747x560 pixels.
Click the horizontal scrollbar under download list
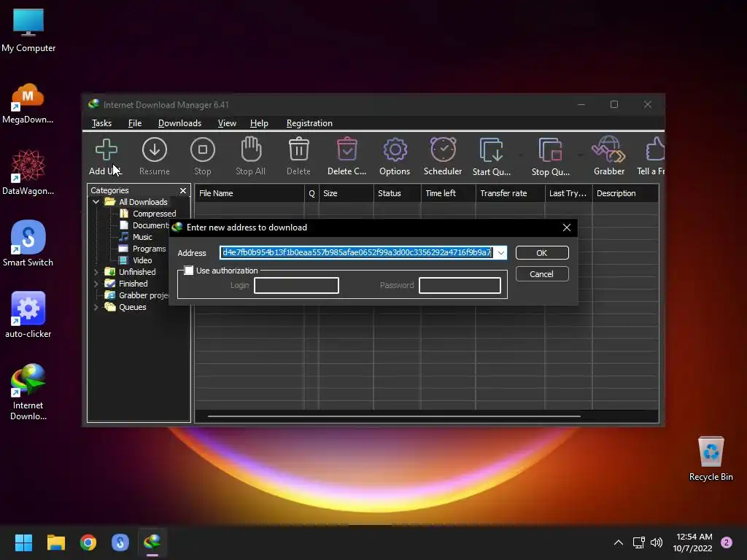pos(394,416)
